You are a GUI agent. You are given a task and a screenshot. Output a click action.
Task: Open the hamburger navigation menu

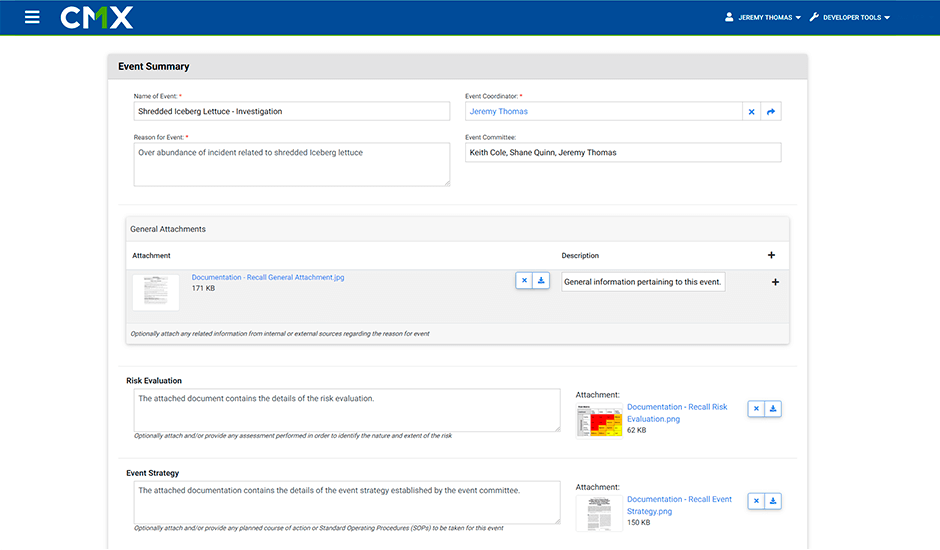pyautogui.click(x=32, y=17)
